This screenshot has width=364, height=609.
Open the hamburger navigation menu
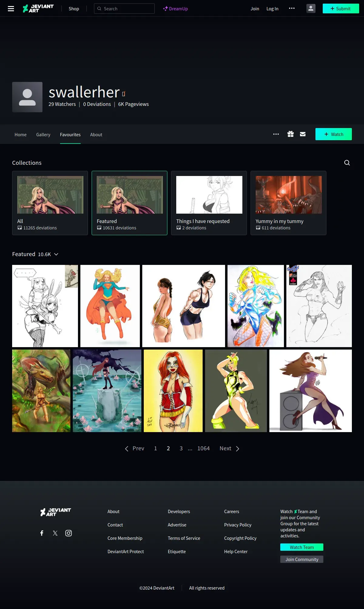coord(11,8)
